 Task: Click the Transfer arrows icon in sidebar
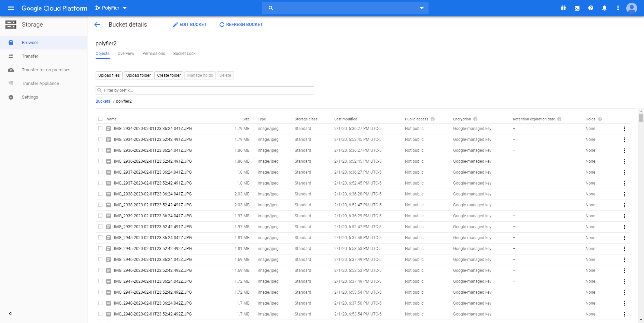tap(11, 56)
